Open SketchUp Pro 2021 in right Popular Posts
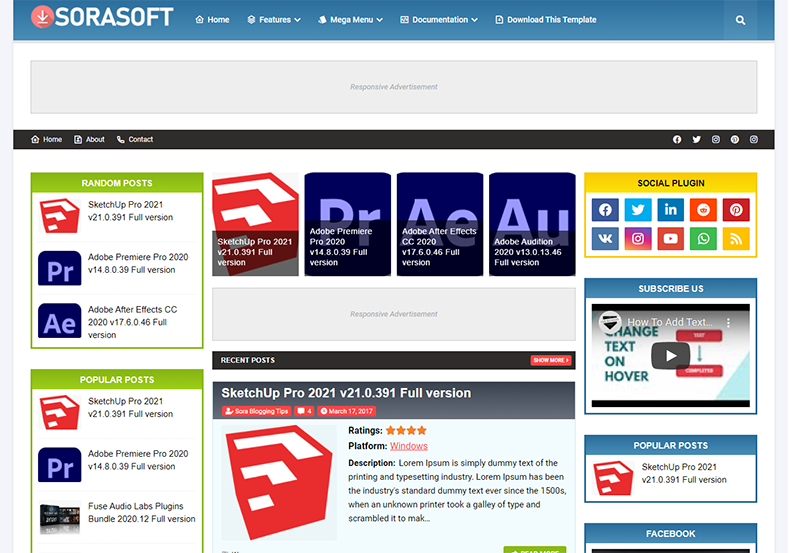 pyautogui.click(x=684, y=473)
